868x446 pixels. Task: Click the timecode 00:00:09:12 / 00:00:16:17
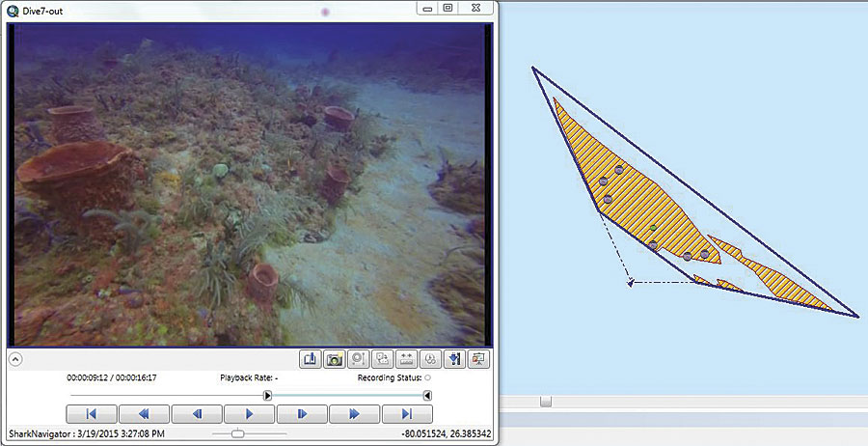coord(112,377)
